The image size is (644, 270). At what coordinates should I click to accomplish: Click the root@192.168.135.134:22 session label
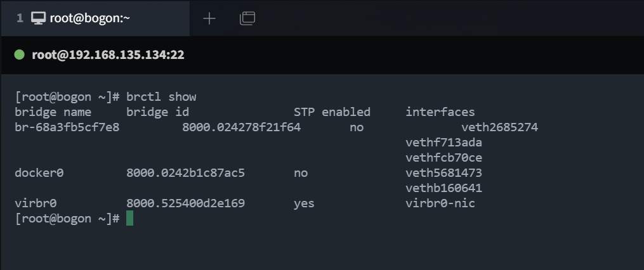(x=108, y=55)
